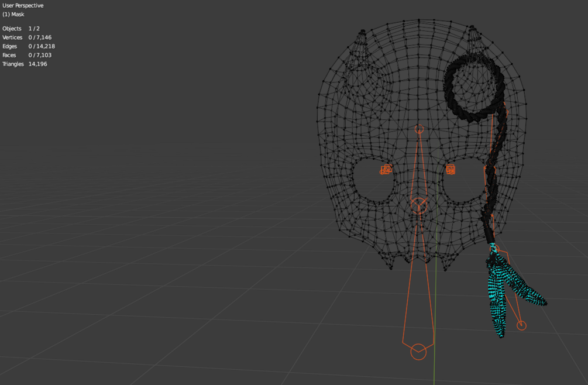Viewport: 588px width, 385px height.
Task: Click the bone joint circle on the forehead
Action: 419,129
